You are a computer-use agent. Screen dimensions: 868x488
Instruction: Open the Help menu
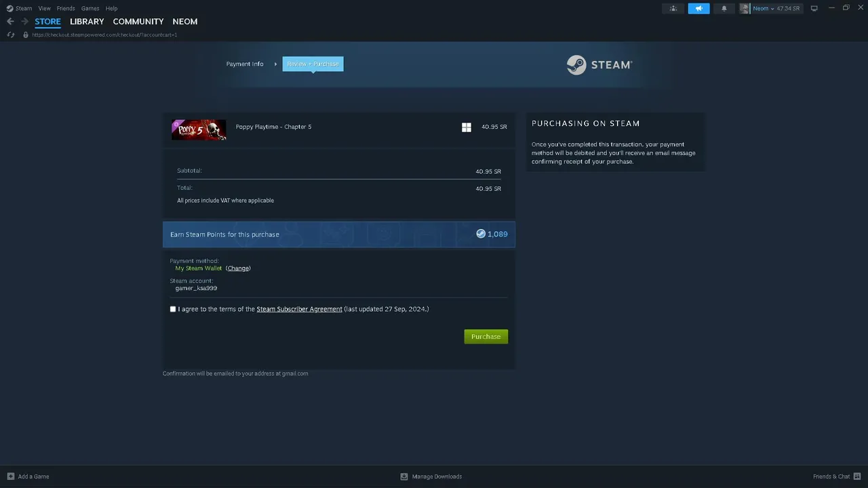pos(111,8)
